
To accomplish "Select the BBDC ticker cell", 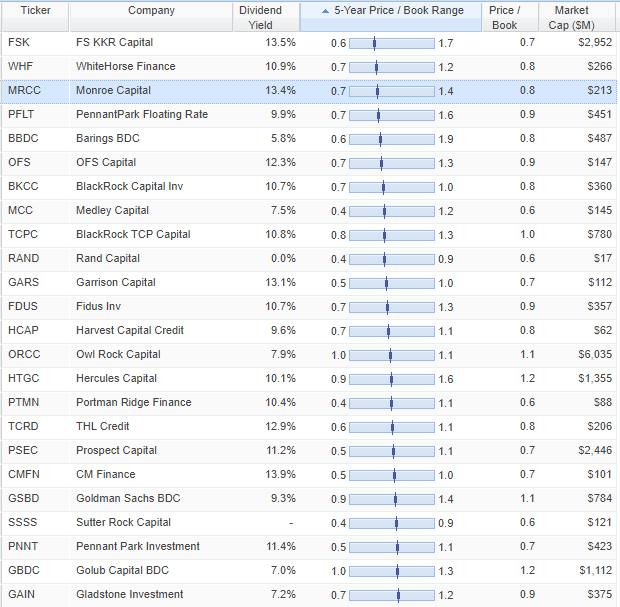I will (35, 138).
